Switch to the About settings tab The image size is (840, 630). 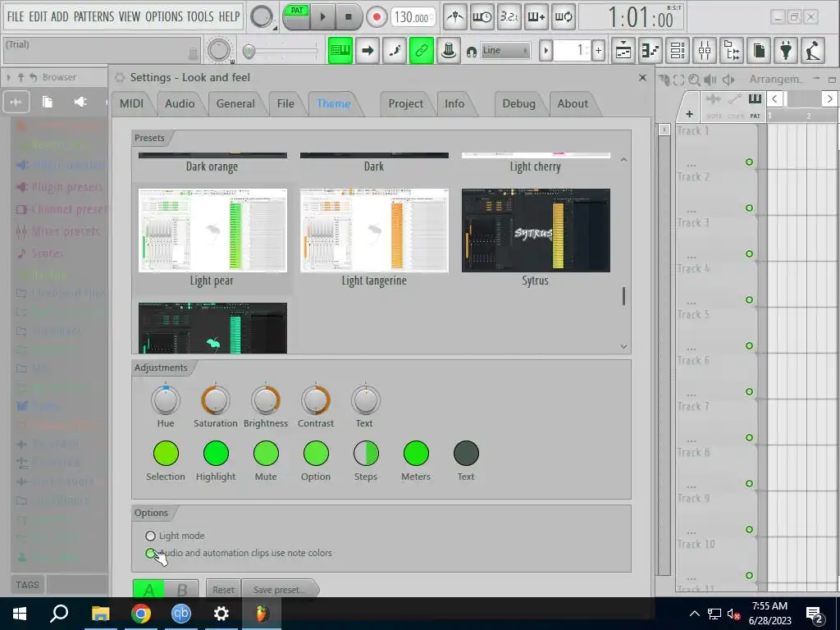(x=573, y=103)
